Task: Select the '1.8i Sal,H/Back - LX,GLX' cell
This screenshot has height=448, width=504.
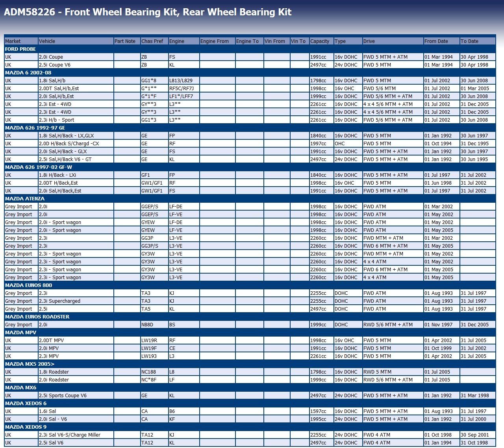Action: click(x=76, y=135)
